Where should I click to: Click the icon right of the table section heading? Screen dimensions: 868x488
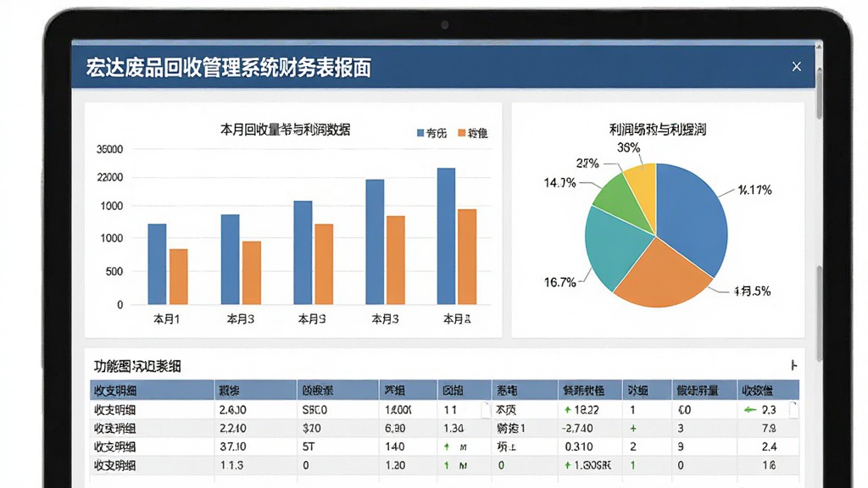tap(793, 365)
